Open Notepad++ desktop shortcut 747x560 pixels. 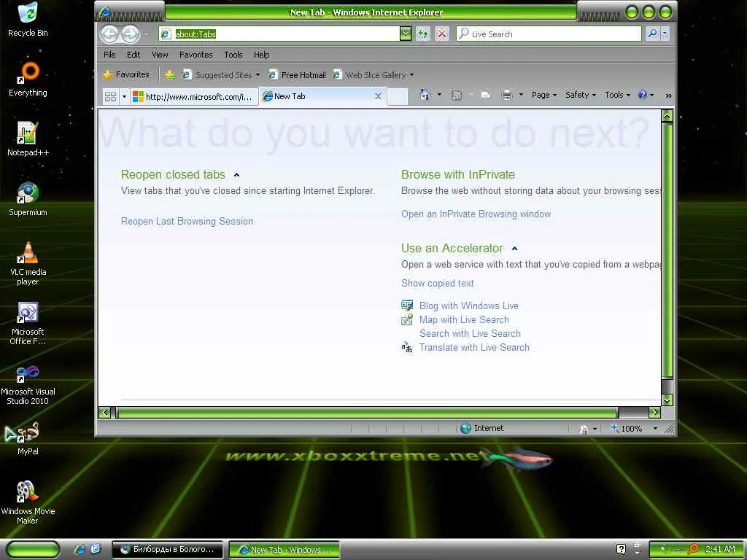click(x=28, y=139)
